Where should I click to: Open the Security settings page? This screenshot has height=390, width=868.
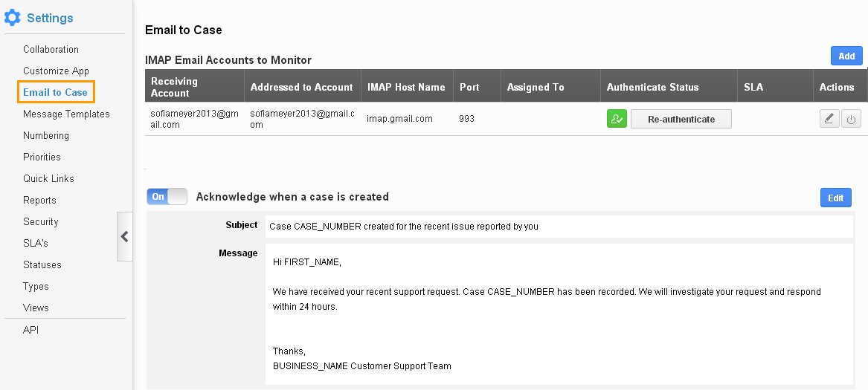point(40,222)
